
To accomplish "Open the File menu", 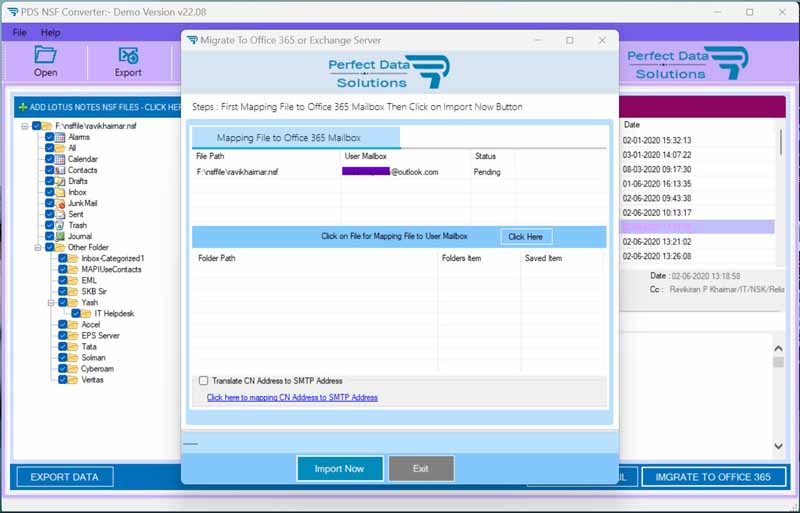I will click(19, 32).
